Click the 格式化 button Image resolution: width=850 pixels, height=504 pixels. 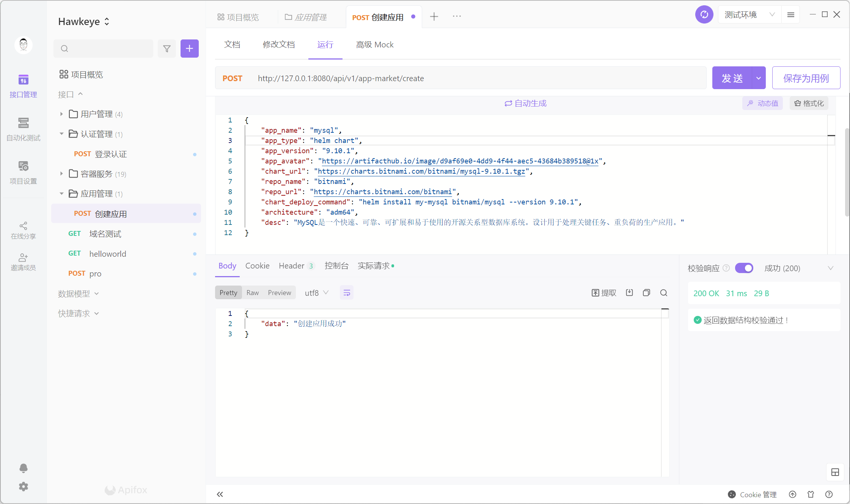click(809, 103)
